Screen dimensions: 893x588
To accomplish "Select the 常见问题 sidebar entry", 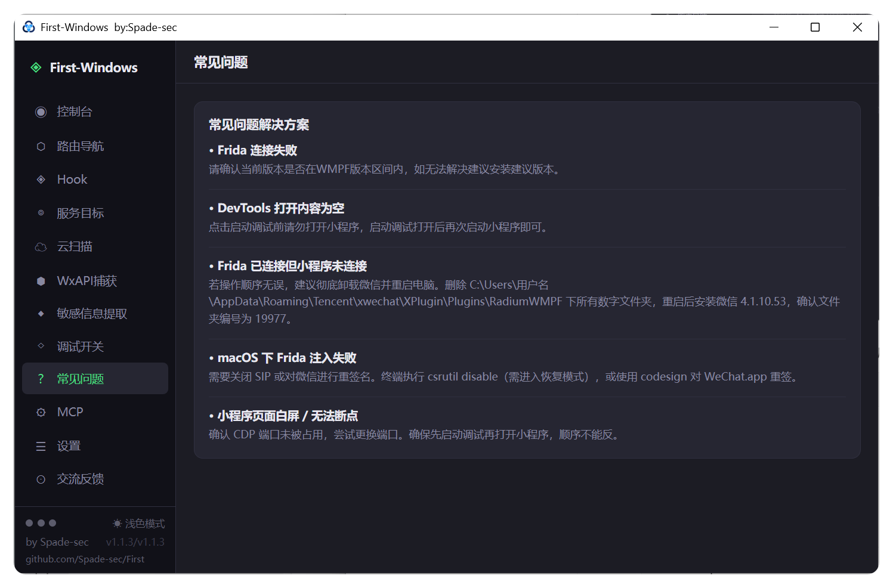I will [x=95, y=379].
